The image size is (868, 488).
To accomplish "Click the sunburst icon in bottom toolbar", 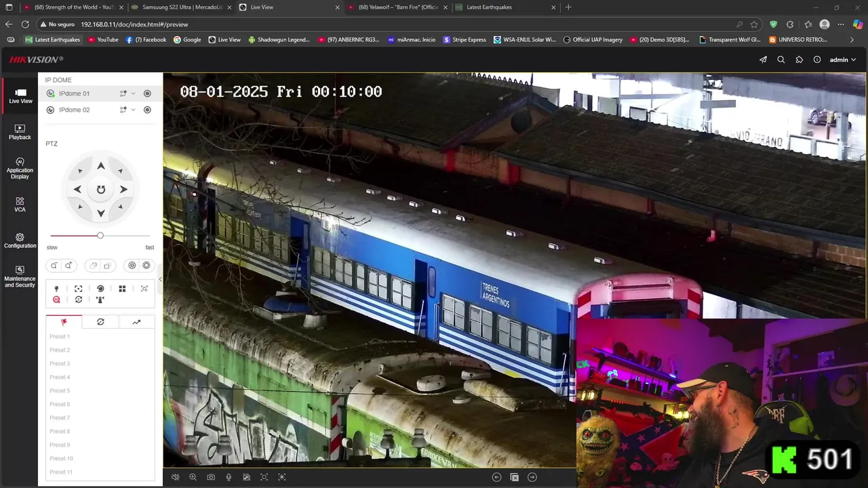I will click(282, 477).
